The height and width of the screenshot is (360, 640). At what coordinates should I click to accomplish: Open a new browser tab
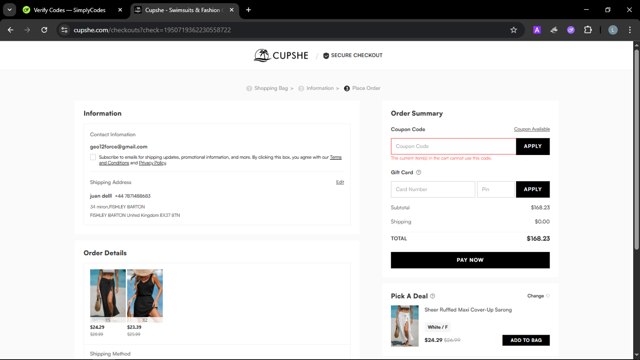(248, 10)
